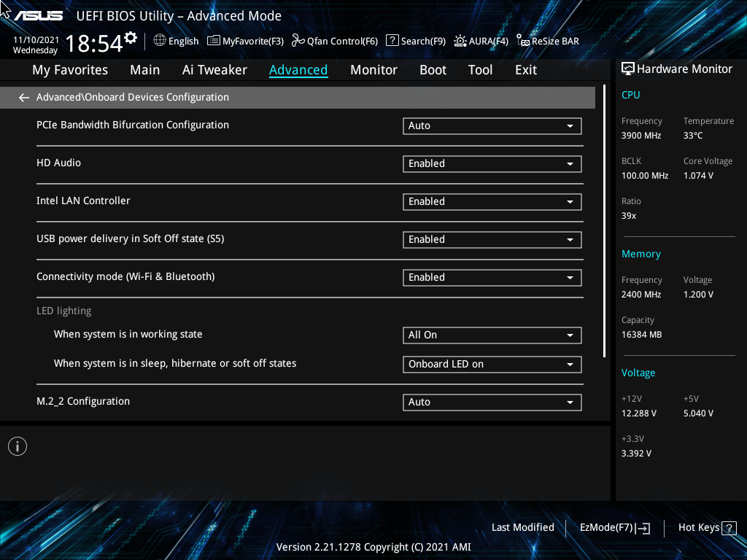Open the Tool tab
Image resolution: width=747 pixels, height=560 pixels.
click(480, 70)
